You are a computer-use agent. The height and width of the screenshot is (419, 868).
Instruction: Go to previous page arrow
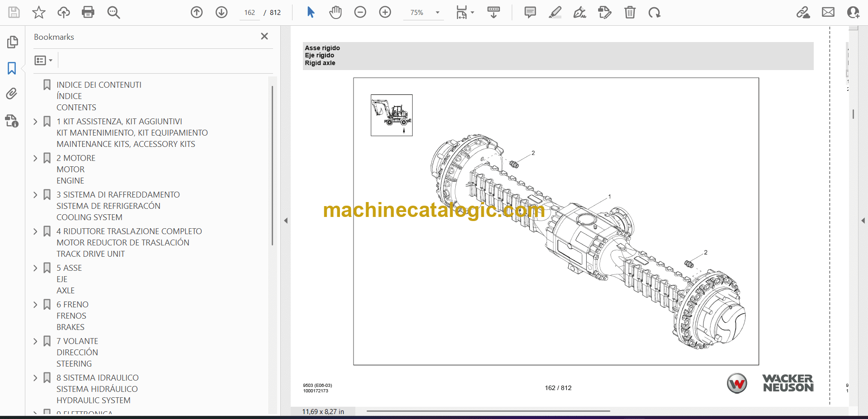pyautogui.click(x=197, y=12)
